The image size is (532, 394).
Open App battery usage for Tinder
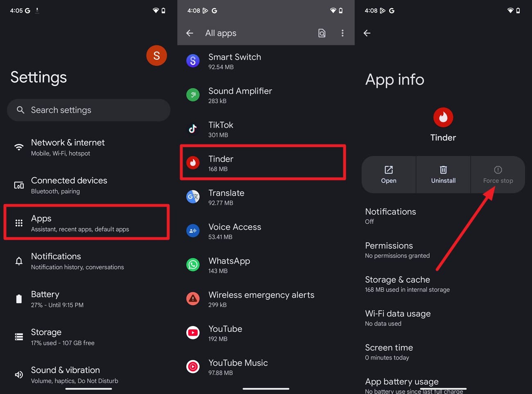[443, 385]
